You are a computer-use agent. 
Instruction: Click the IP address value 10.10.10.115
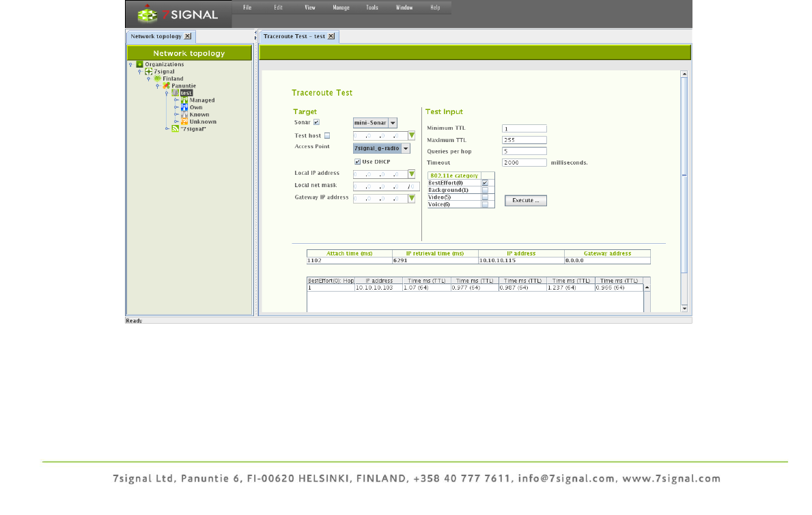tap(521, 261)
